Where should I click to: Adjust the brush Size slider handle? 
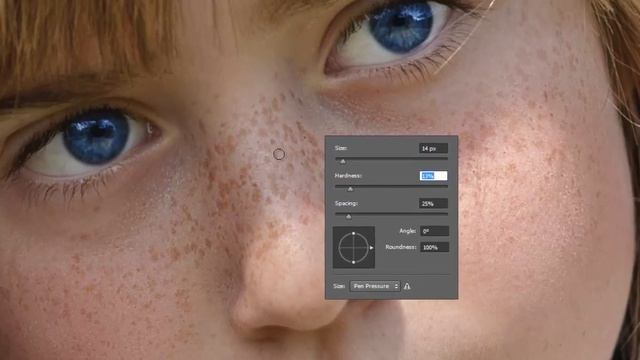click(343, 162)
